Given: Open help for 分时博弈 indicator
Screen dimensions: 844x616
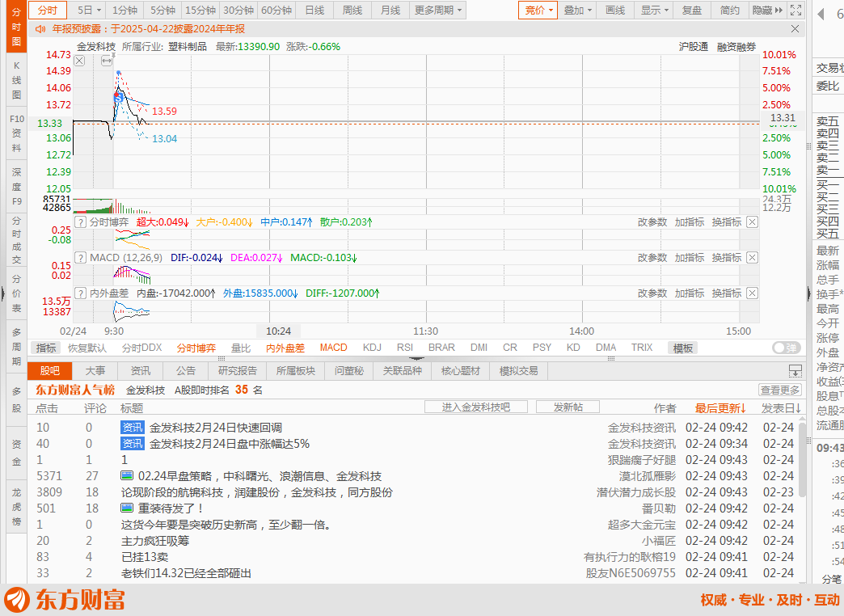Looking at the screenshot, I should coord(80,222).
